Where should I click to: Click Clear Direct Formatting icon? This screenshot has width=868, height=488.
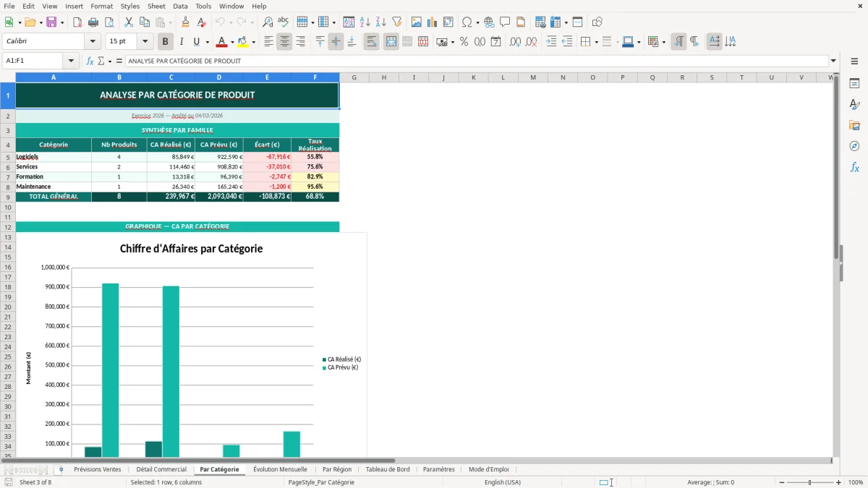point(201,22)
